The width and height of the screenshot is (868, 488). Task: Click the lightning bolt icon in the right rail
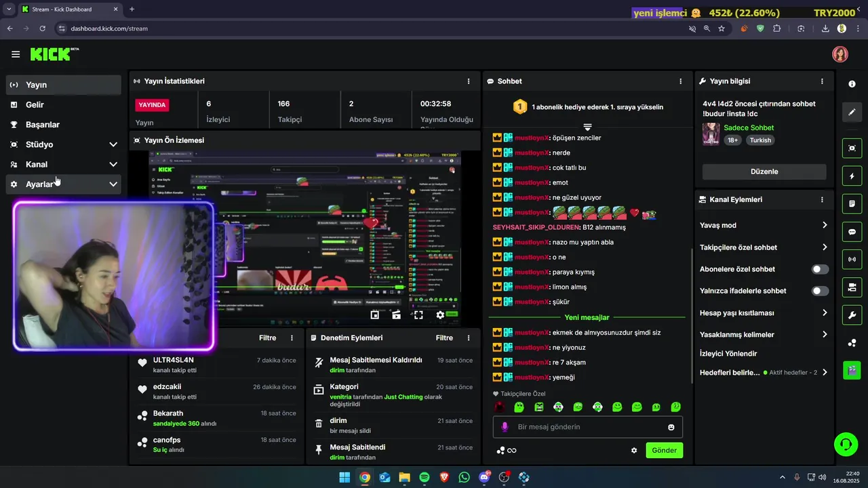pyautogui.click(x=852, y=176)
